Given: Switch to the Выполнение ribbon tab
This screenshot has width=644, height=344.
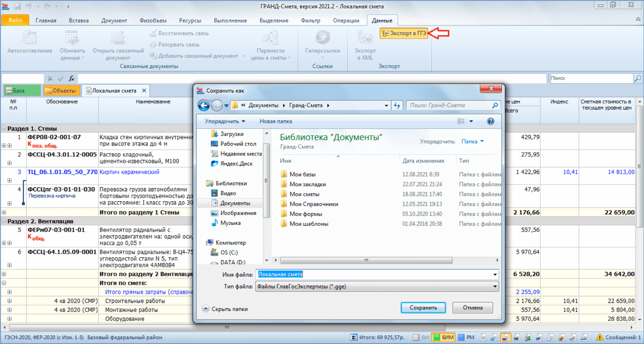Looking at the screenshot, I should (x=230, y=21).
